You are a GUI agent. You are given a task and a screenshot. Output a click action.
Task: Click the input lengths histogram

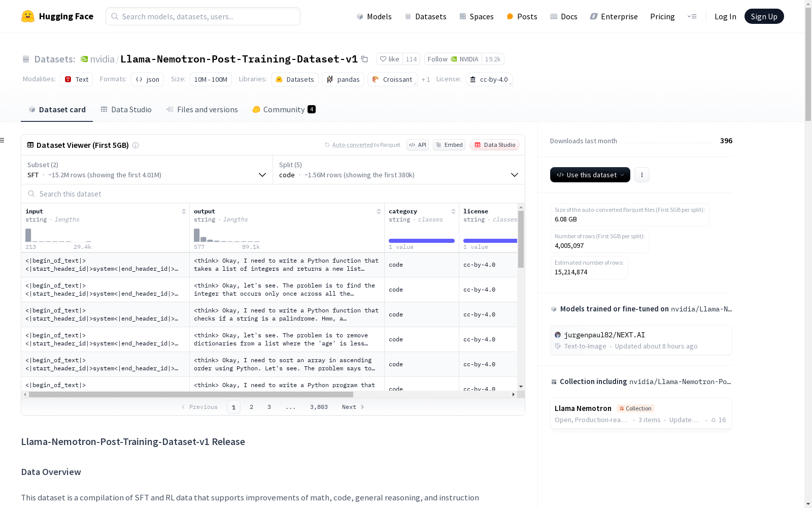(58, 235)
